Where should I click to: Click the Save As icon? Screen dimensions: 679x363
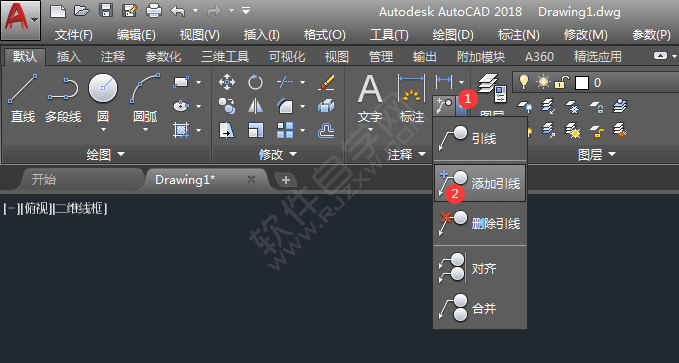tap(129, 11)
